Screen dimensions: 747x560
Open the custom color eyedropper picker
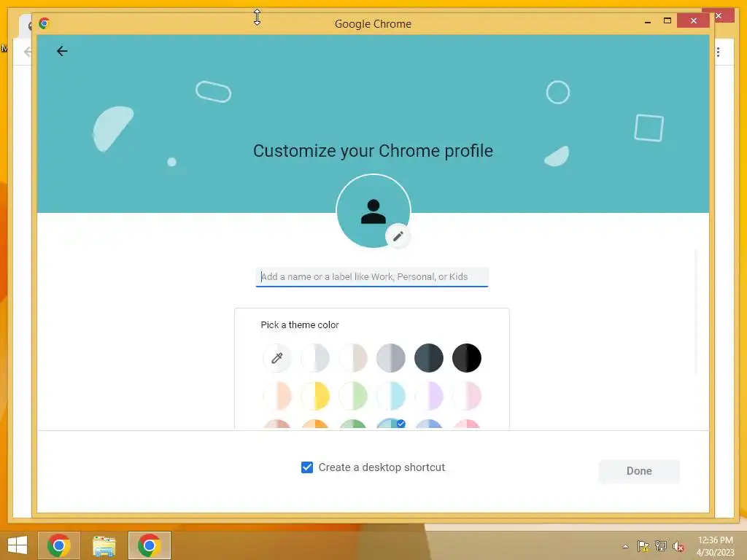coord(276,357)
